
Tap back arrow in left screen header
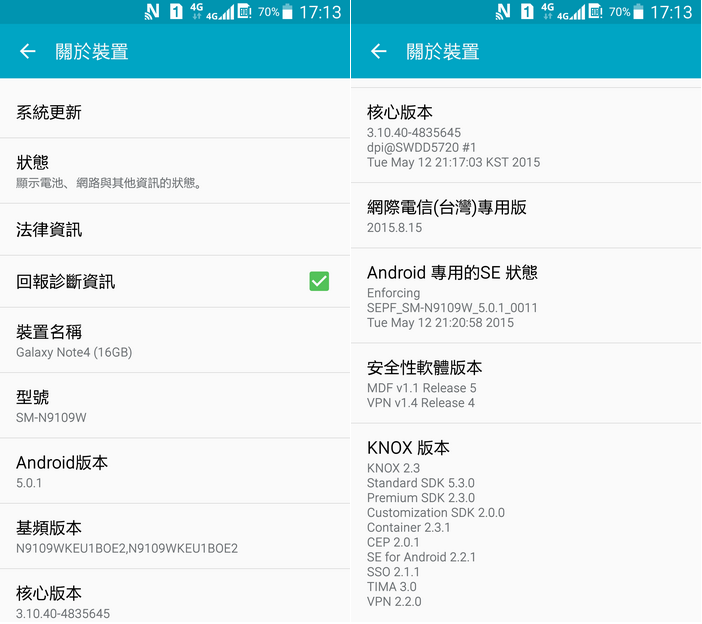pyautogui.click(x=28, y=51)
